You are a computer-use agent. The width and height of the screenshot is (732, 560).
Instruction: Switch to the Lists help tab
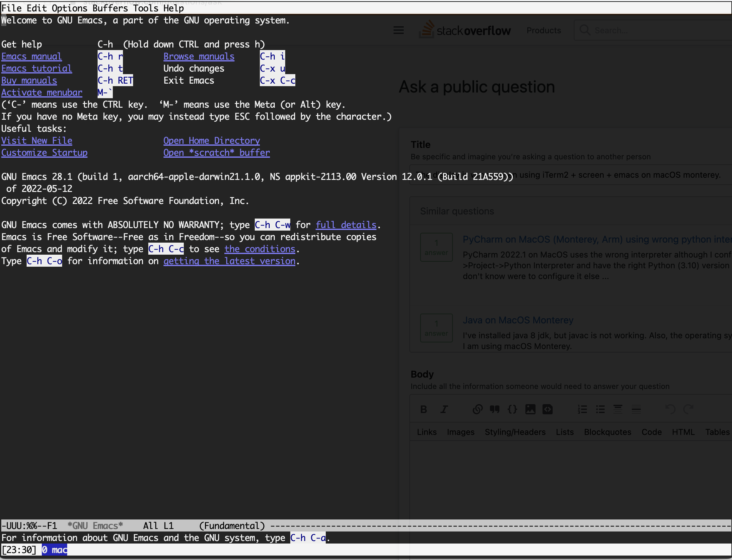[x=565, y=432]
